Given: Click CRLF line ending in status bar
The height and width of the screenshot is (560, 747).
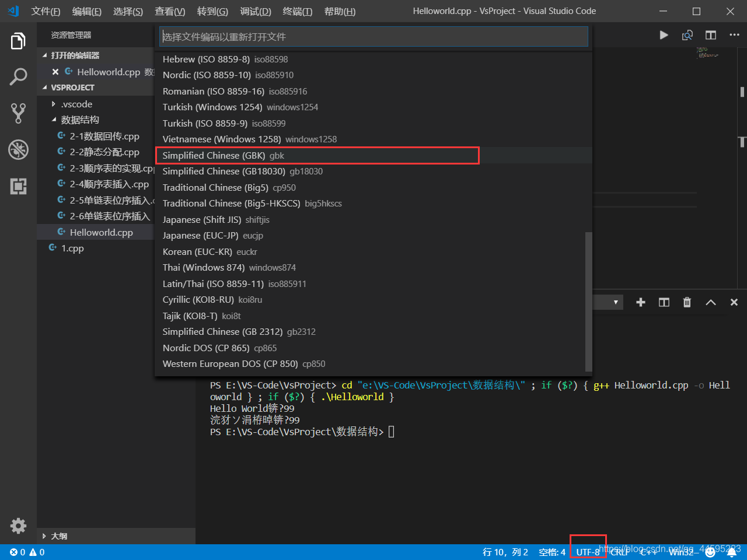Looking at the screenshot, I should point(620,552).
